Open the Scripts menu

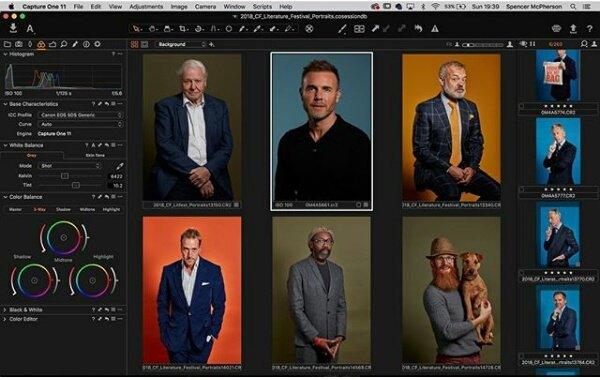click(x=262, y=7)
